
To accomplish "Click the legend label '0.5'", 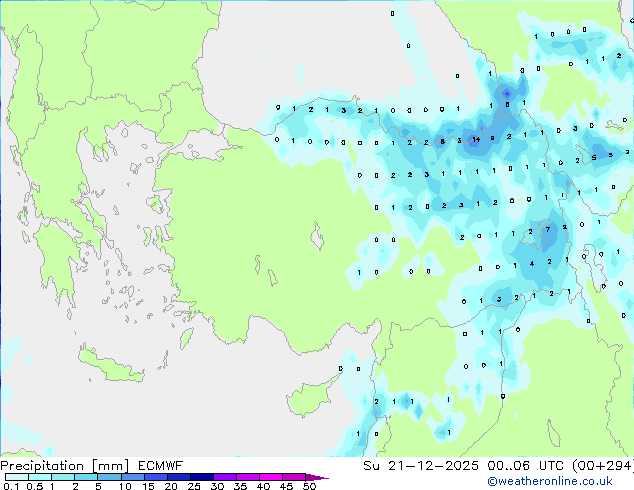I will pyautogui.click(x=35, y=486).
